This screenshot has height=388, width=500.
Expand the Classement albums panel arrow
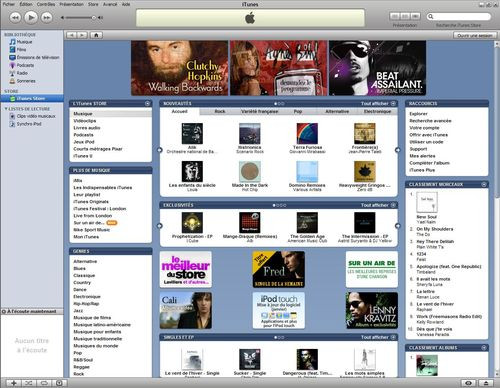pyautogui.click(x=484, y=348)
